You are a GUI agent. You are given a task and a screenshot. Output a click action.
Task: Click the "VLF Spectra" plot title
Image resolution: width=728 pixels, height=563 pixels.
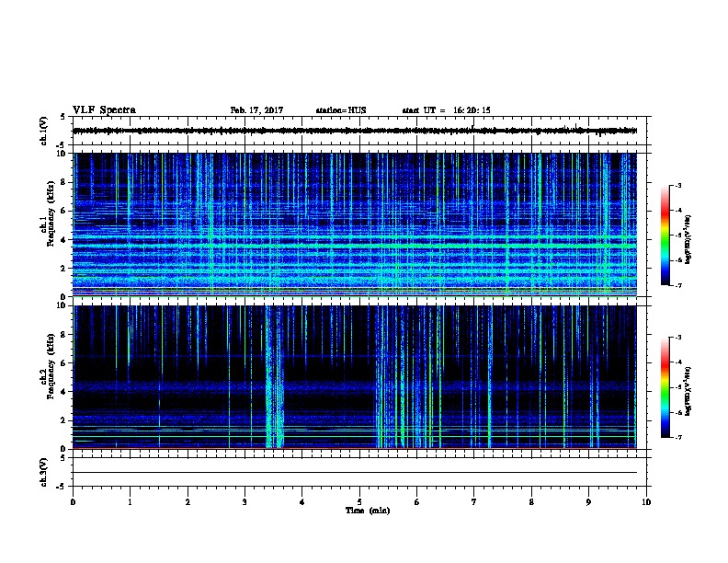(104, 110)
